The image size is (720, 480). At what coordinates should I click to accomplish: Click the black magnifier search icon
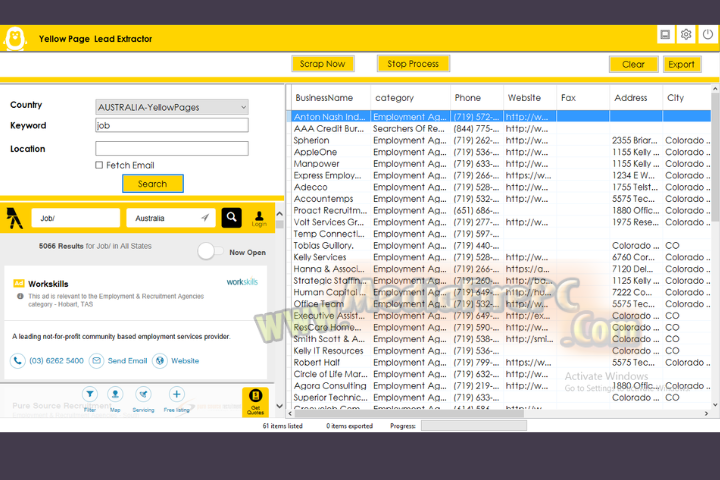pos(231,217)
